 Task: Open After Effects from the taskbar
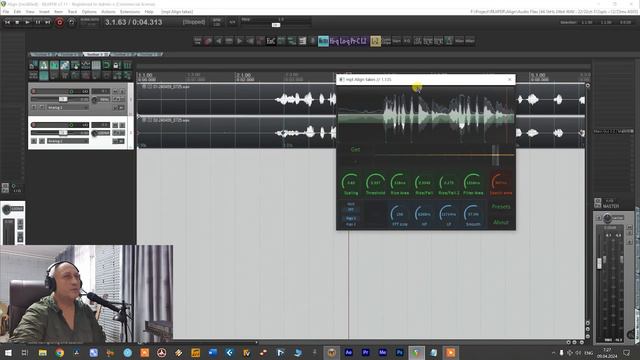point(349,353)
